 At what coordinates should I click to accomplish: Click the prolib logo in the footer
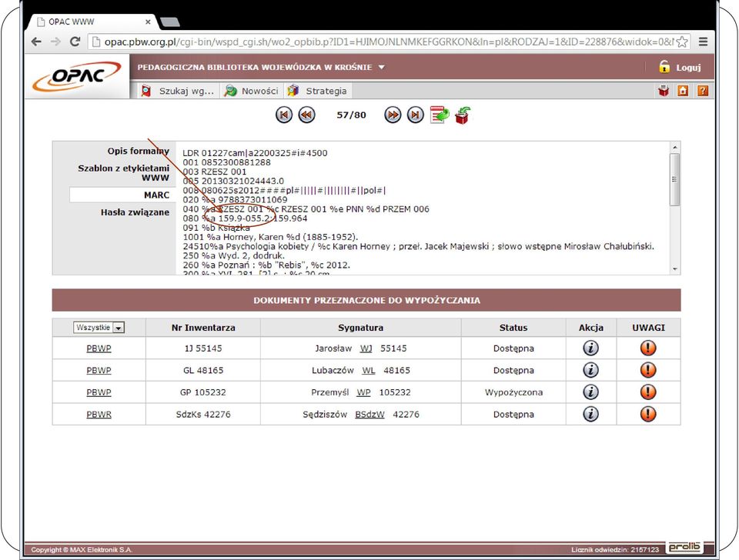point(684,547)
